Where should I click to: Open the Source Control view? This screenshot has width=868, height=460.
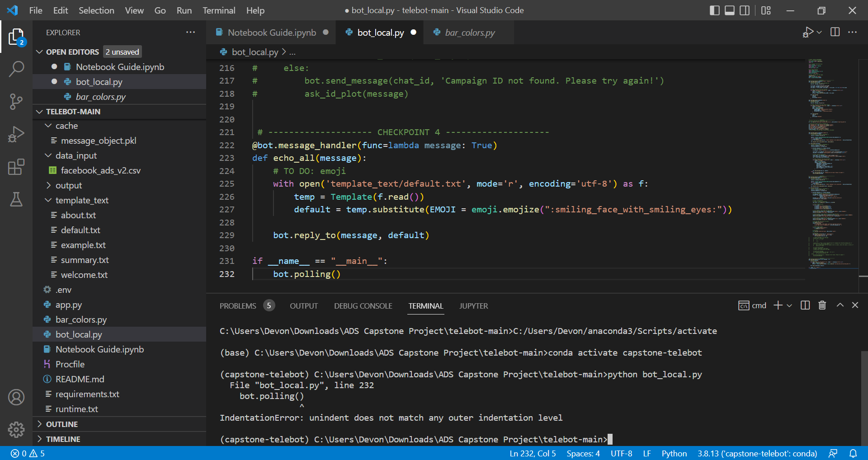(16, 101)
